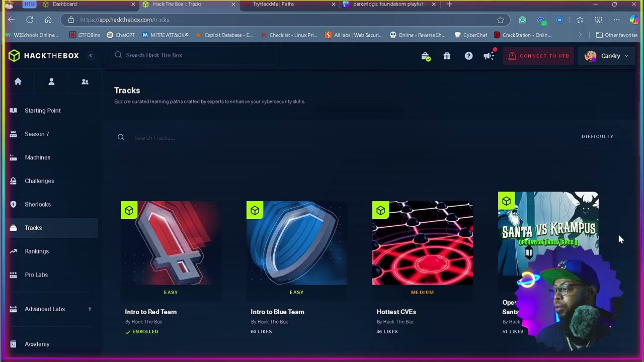The image size is (644, 362).
Task: Open the Academy section
Action: tap(37, 344)
